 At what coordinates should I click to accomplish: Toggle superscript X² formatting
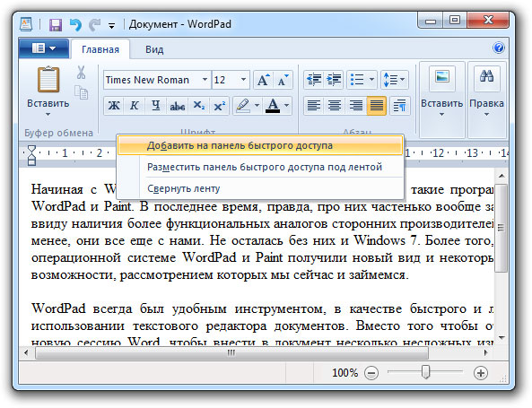pyautogui.click(x=219, y=106)
